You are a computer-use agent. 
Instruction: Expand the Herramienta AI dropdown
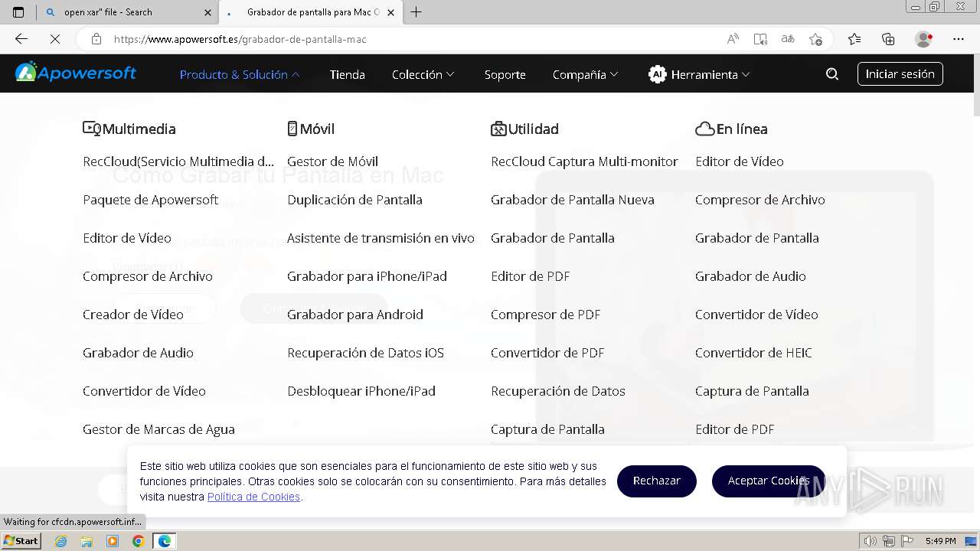[x=700, y=74]
